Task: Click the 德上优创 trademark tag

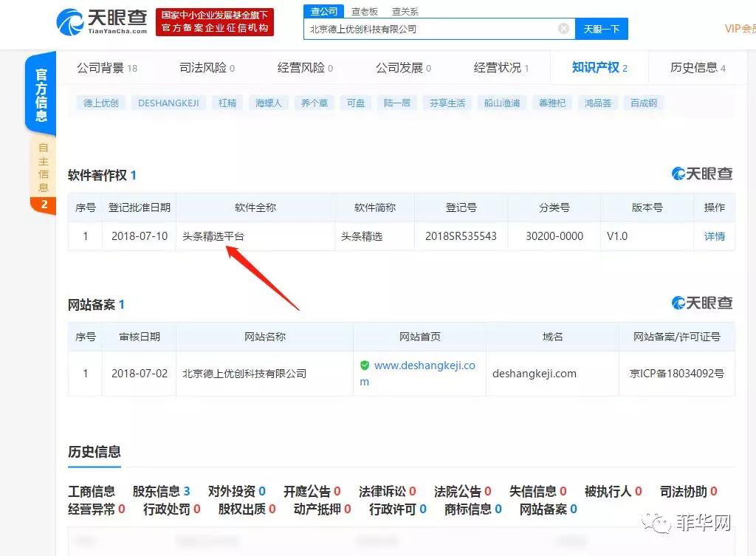Action: tap(100, 103)
